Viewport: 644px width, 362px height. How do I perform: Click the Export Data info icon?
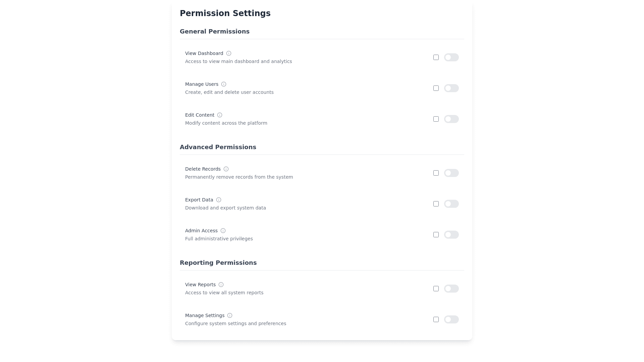coord(219,199)
